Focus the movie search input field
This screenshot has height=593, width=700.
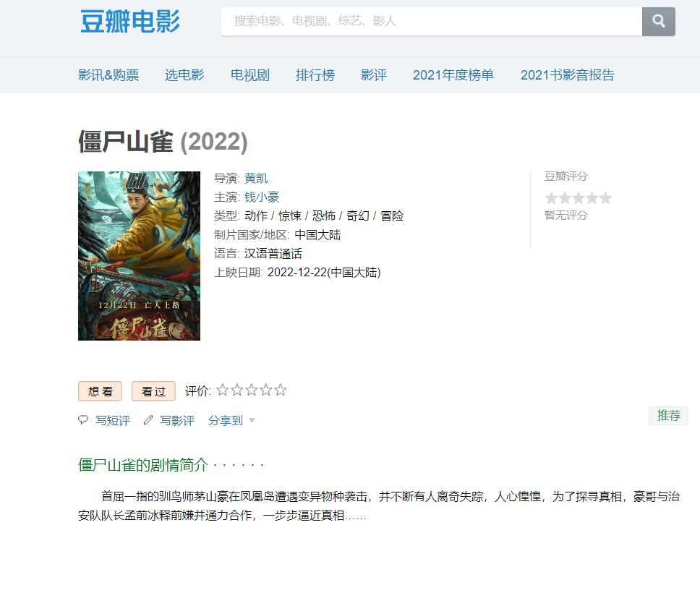click(x=432, y=21)
